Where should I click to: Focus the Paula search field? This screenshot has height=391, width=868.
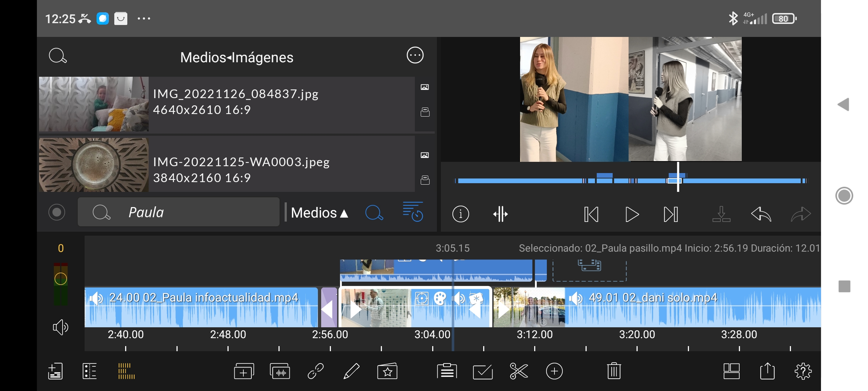pos(178,212)
